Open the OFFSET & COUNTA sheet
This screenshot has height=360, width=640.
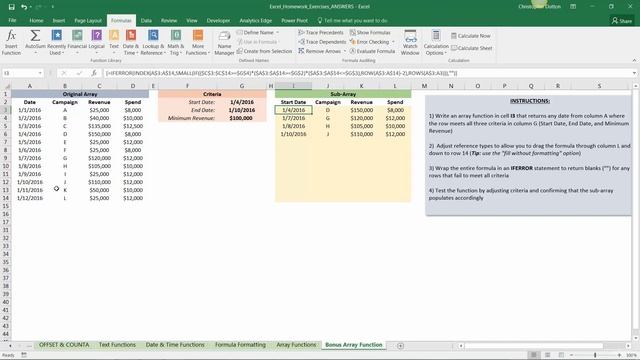[x=64, y=345]
